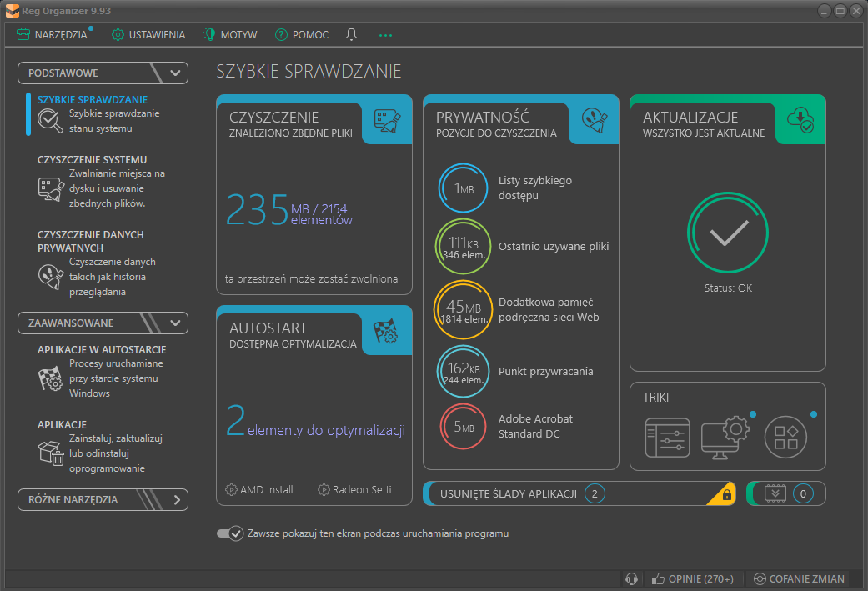Click the private data cleaning icon in sidebar

50,277
